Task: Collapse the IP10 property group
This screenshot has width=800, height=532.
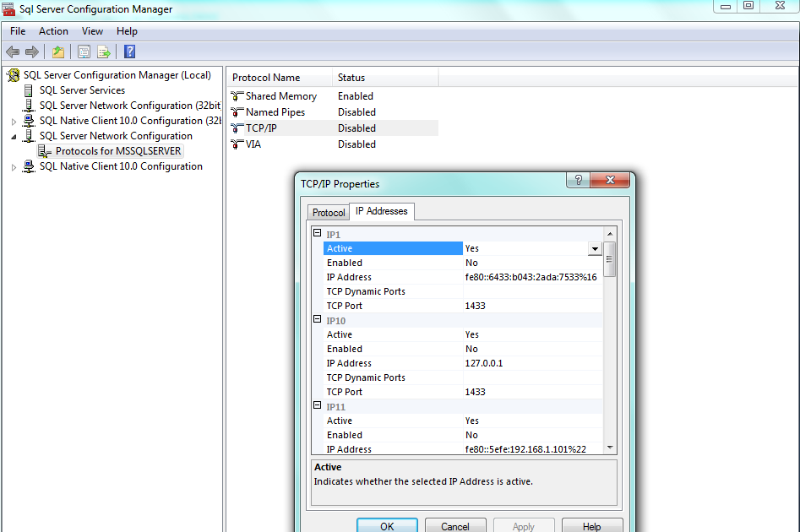Action: click(318, 320)
